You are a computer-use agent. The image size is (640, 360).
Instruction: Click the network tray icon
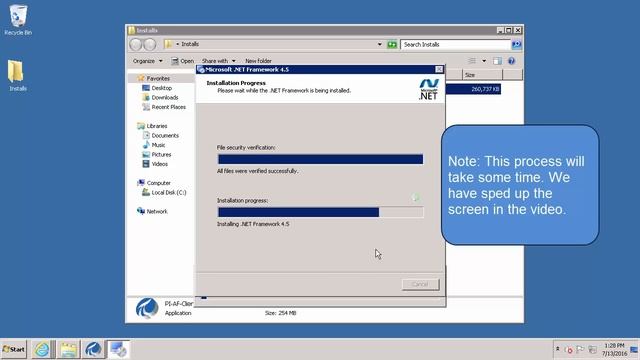592,349
